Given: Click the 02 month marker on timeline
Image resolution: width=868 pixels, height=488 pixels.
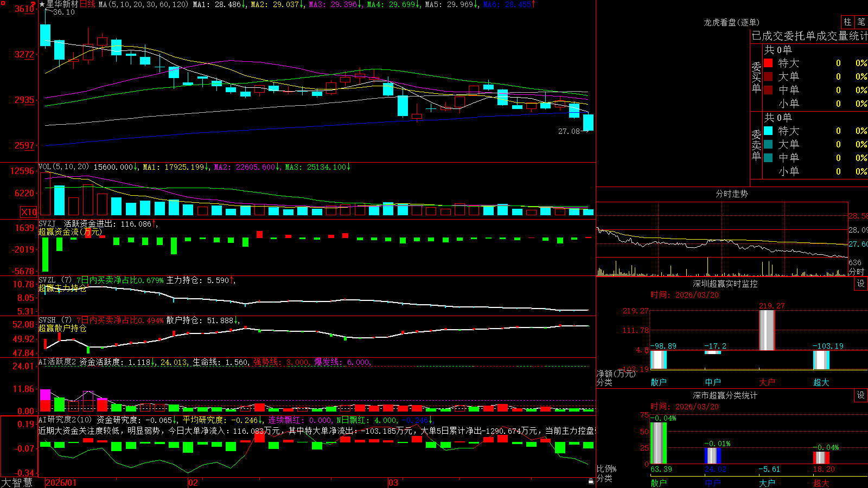Looking at the screenshot, I should 193,483.
